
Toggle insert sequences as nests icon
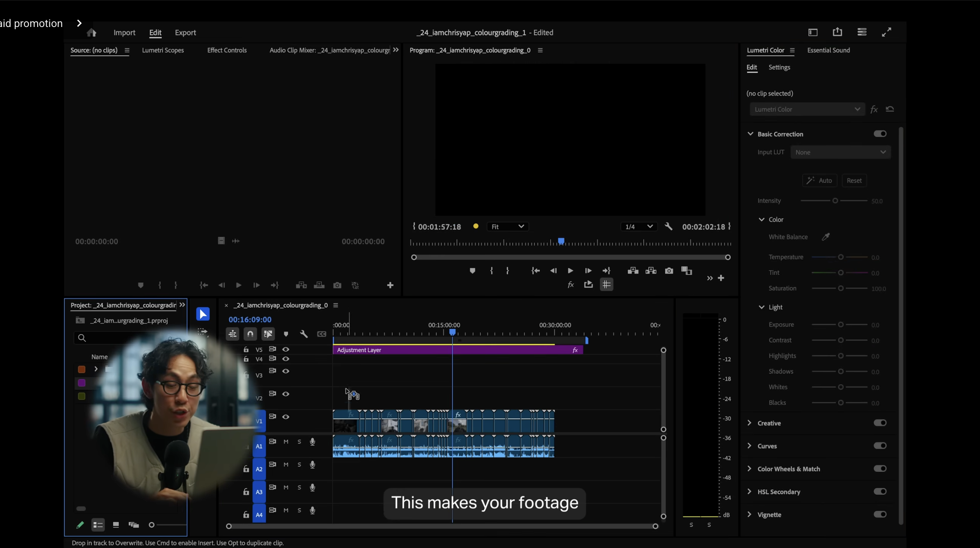[x=232, y=334]
